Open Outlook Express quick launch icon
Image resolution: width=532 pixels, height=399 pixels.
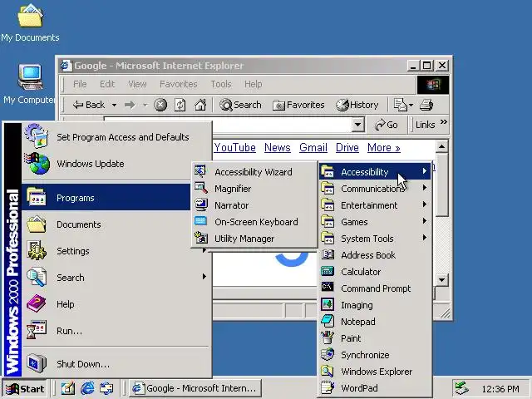click(x=106, y=388)
